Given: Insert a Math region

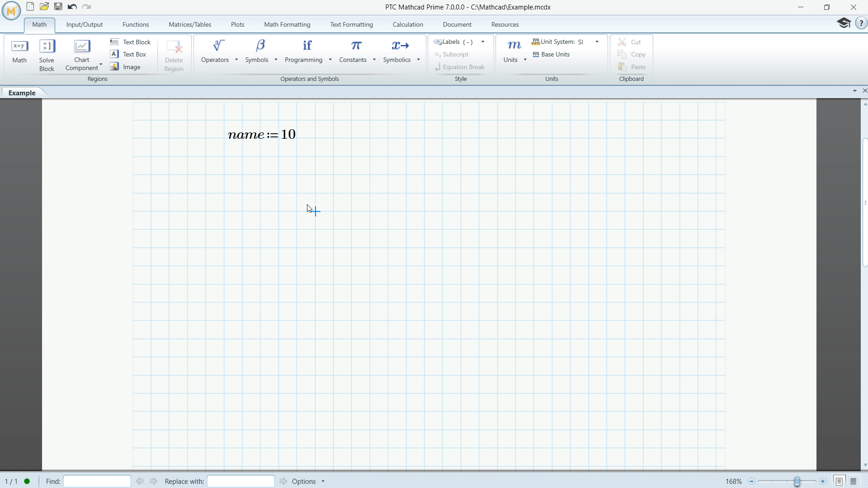Looking at the screenshot, I should coord(19,52).
